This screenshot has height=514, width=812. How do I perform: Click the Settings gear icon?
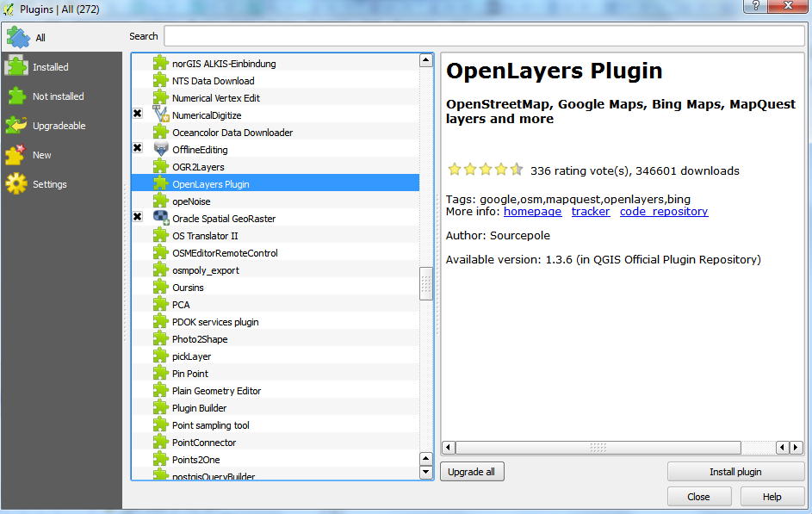[16, 183]
